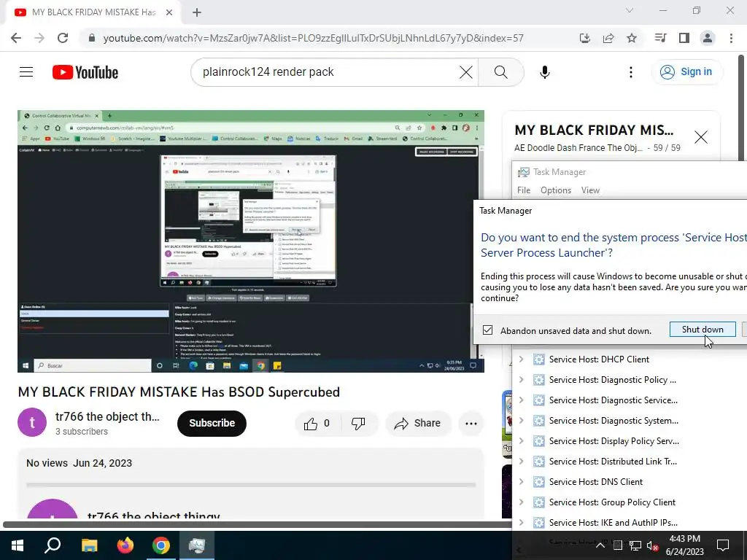Expand Service Host: IKE and AuthIP row
Image resolution: width=747 pixels, height=560 pixels.
521,522
